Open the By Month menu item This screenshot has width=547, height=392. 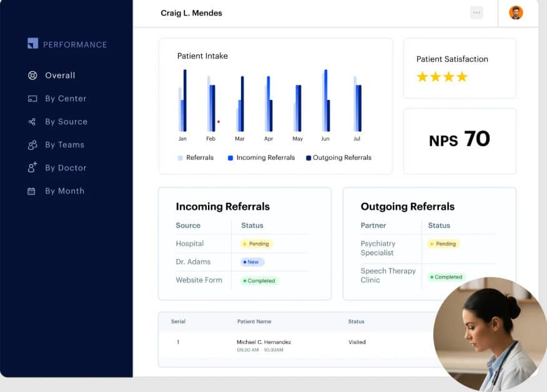[x=64, y=191]
